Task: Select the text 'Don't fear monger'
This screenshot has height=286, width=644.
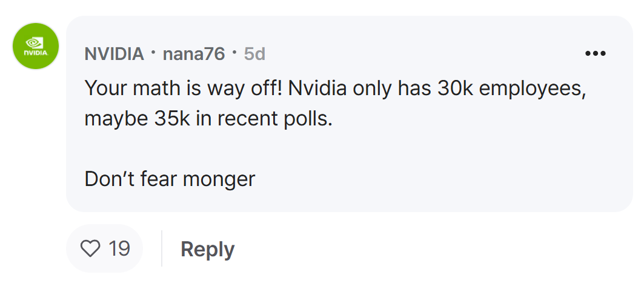Action: coord(170,179)
